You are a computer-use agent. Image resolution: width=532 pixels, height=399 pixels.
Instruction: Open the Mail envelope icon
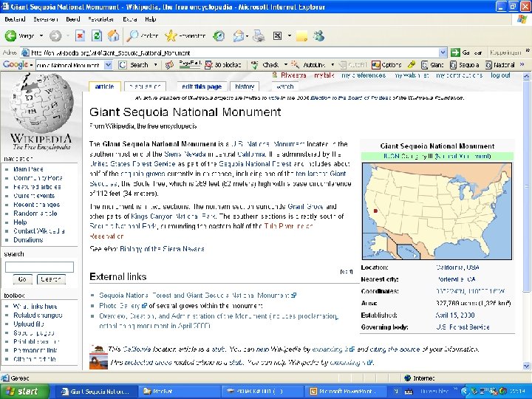pyautogui.click(x=239, y=35)
